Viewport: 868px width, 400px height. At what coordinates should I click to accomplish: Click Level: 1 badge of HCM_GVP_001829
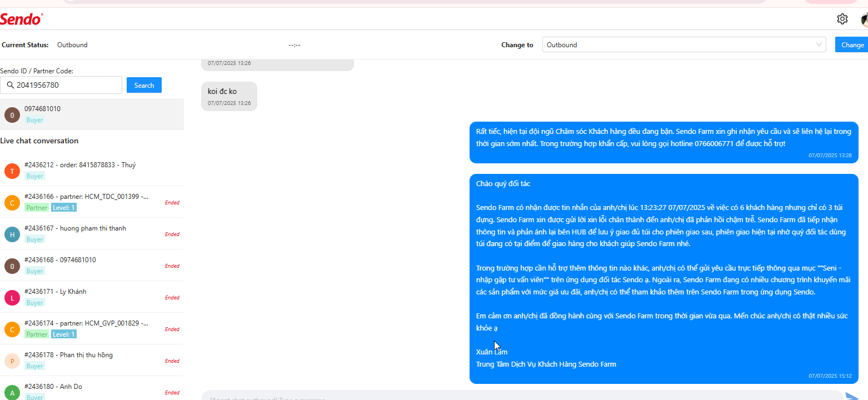coord(64,334)
